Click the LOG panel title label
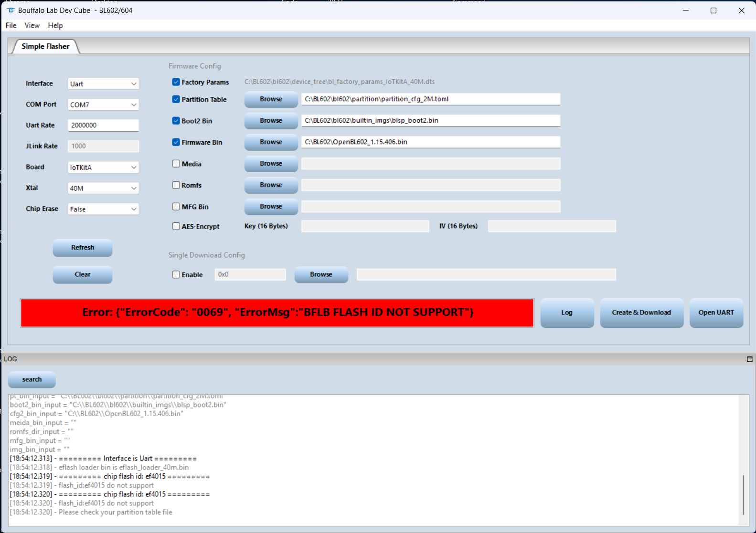The height and width of the screenshot is (533, 756). tap(11, 359)
